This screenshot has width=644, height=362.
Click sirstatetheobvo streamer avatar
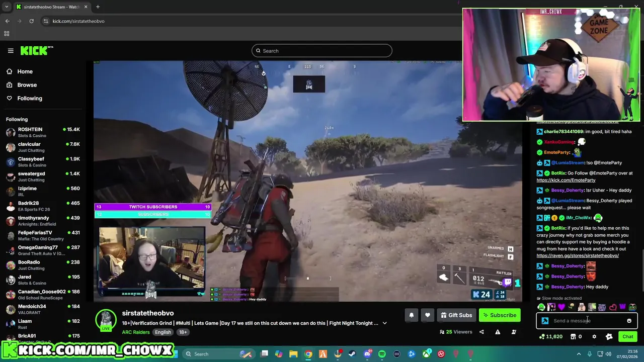click(x=106, y=321)
